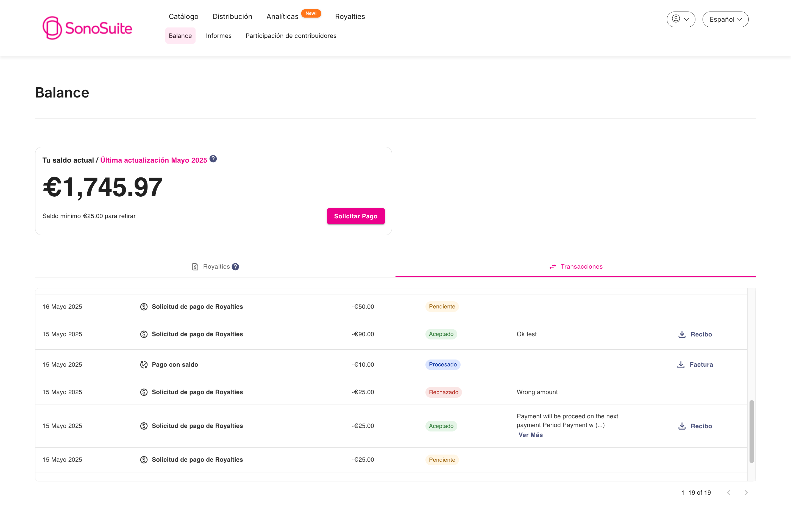Download Recibo for the -€25.00 Aceptado row
The width and height of the screenshot is (791, 532).
[695, 426]
